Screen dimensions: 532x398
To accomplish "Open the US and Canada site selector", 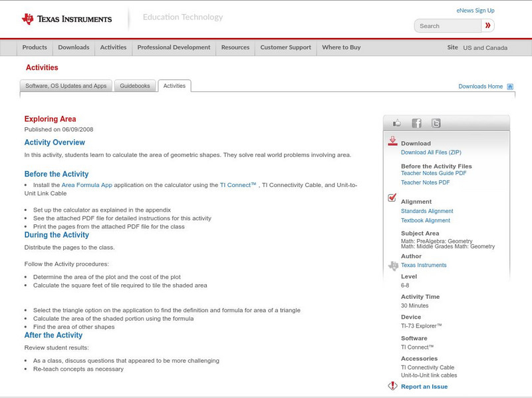I will (x=485, y=48).
